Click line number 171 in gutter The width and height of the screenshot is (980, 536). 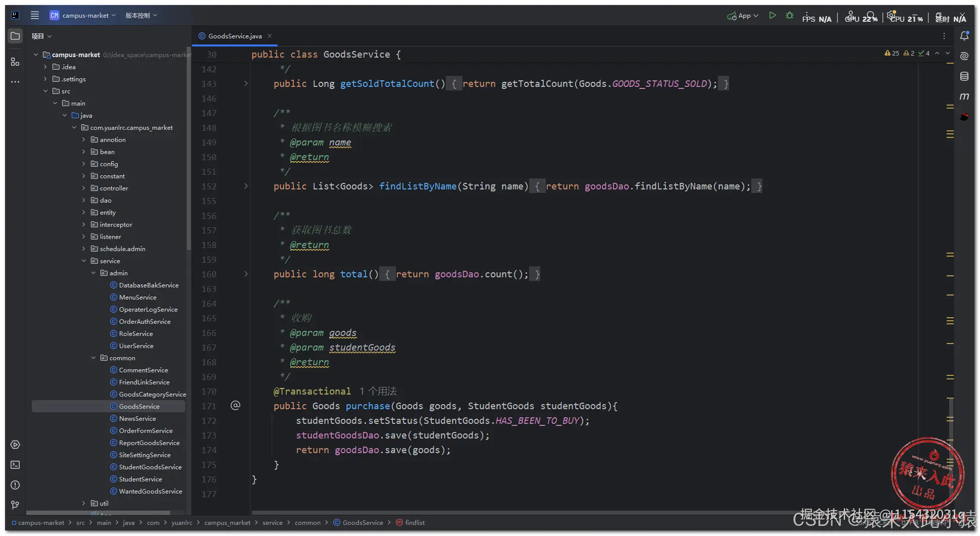209,406
